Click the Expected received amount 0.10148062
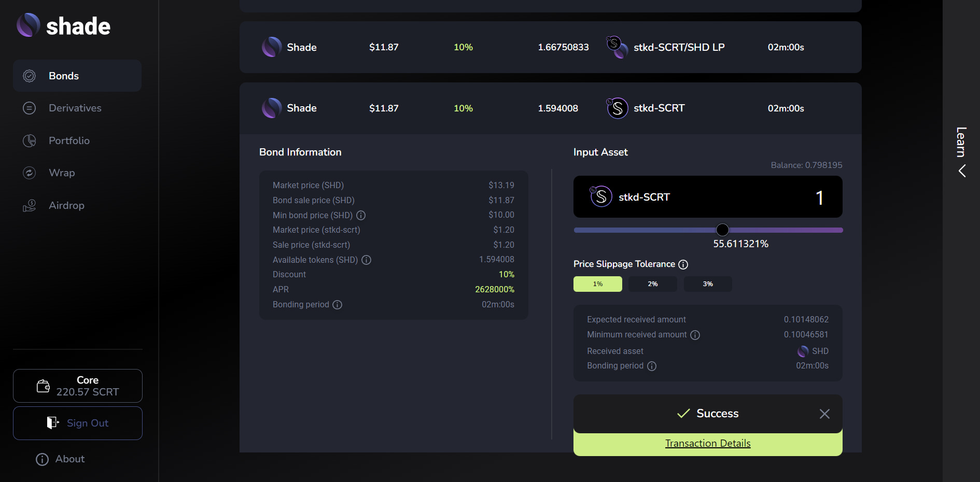Viewport: 980px width, 482px height. pyautogui.click(x=806, y=320)
